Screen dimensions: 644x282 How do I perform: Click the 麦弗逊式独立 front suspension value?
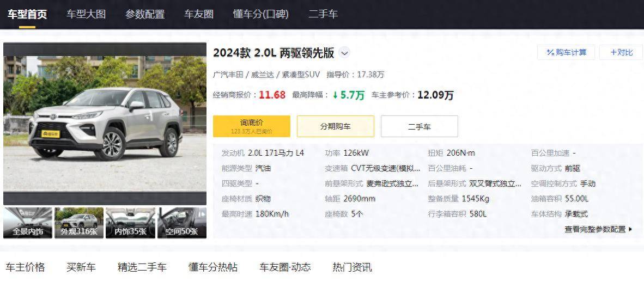coord(392,183)
